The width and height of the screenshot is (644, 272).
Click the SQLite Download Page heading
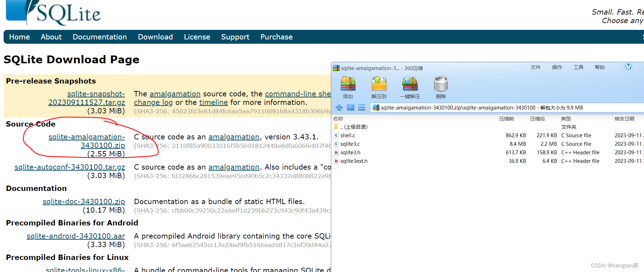(72, 60)
